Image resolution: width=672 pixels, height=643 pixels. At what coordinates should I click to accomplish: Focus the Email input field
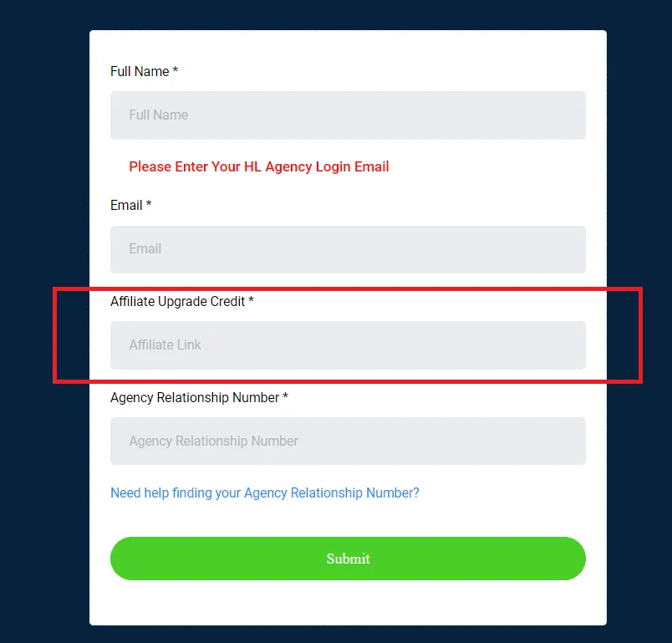pyautogui.click(x=348, y=249)
